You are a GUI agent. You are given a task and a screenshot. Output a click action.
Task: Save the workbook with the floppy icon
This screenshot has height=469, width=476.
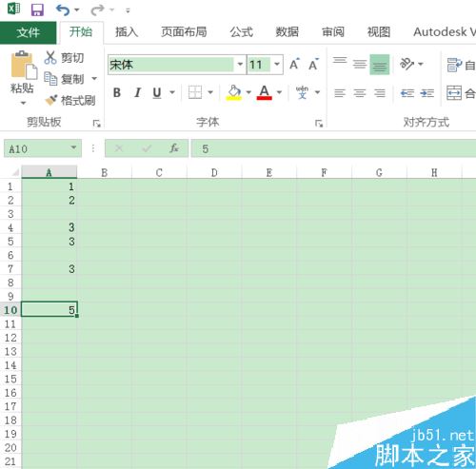pyautogui.click(x=37, y=10)
